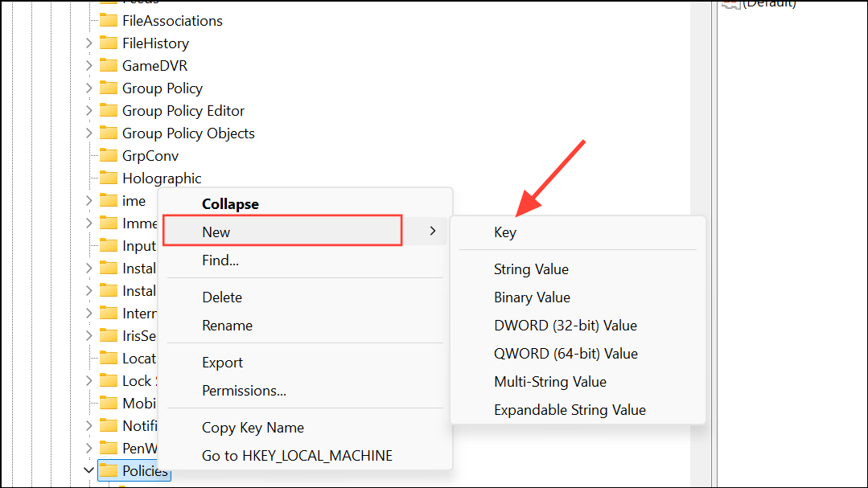Expand the Lock key chevron
Viewport: 868px width, 488px height.
88,380
